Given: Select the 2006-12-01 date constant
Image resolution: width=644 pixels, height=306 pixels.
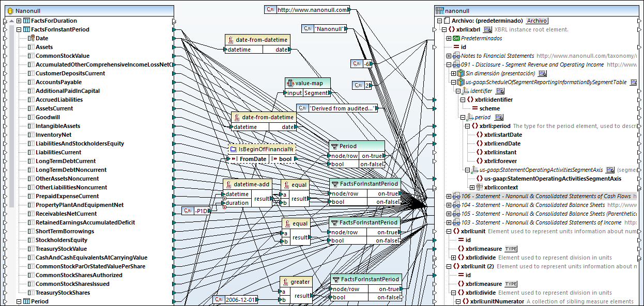Looking at the screenshot, I should pos(239,298).
